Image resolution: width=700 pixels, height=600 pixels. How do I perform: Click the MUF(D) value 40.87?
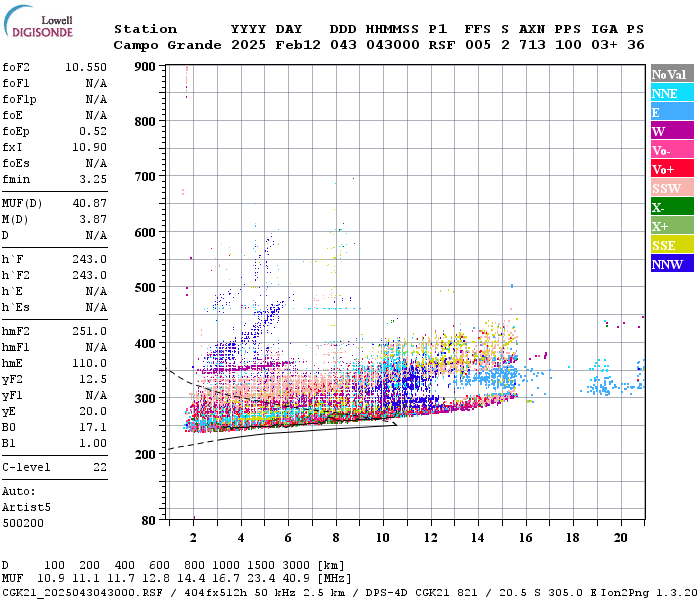89,204
